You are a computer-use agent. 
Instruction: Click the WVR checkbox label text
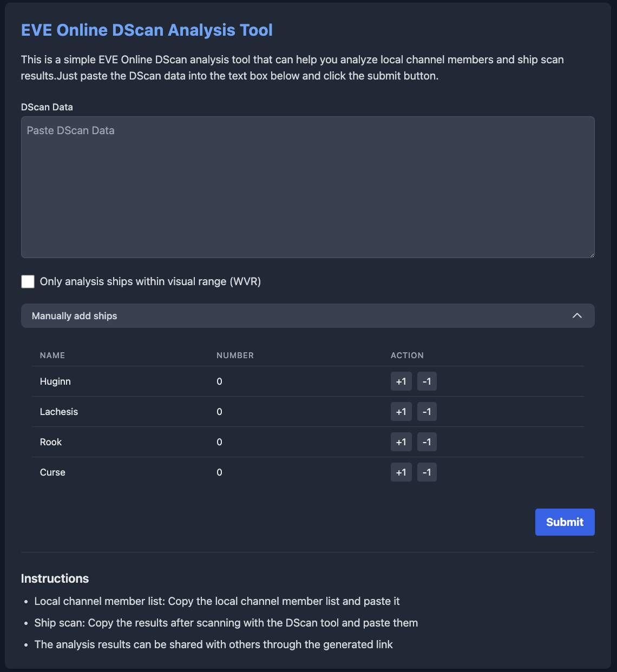tap(150, 281)
